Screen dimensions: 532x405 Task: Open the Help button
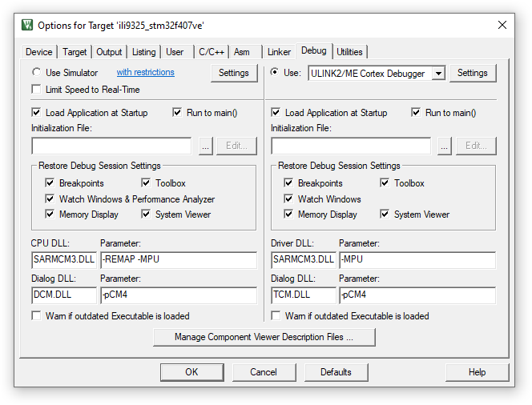pyautogui.click(x=477, y=372)
